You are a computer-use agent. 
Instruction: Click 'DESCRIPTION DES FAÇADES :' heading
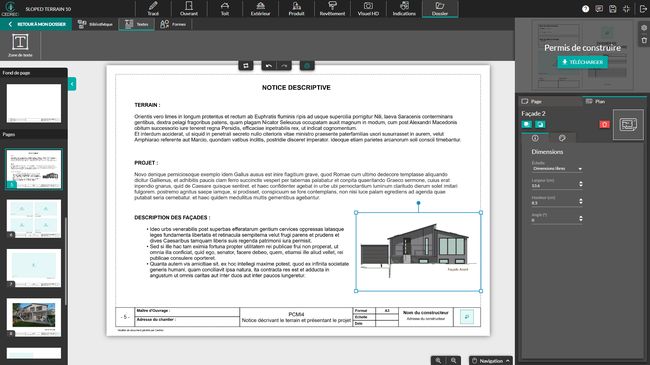(x=172, y=217)
